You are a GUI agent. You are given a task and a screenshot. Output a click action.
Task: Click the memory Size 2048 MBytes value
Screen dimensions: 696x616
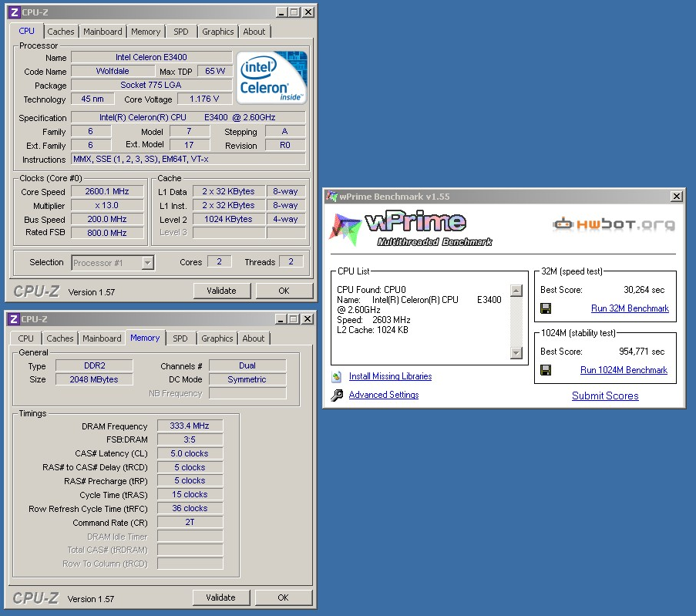pos(94,379)
